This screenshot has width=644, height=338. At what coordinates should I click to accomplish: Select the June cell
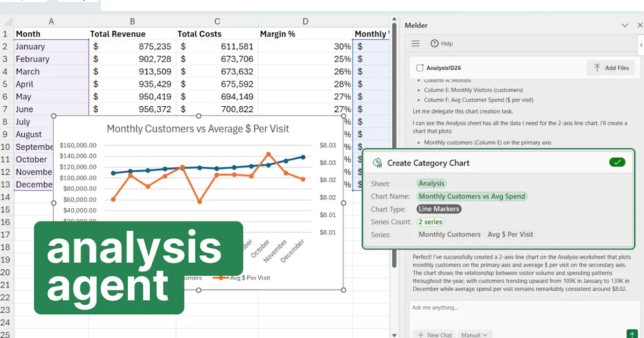[x=52, y=109]
